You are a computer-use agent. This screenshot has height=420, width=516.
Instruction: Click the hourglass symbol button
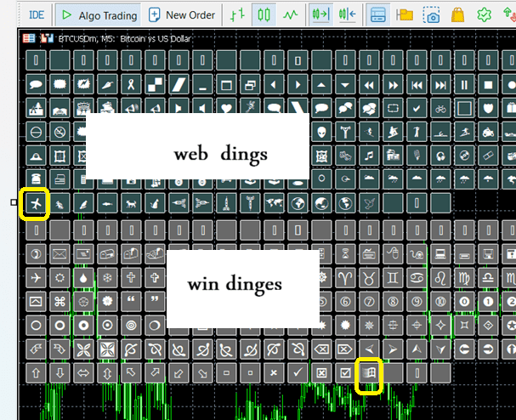(345, 253)
